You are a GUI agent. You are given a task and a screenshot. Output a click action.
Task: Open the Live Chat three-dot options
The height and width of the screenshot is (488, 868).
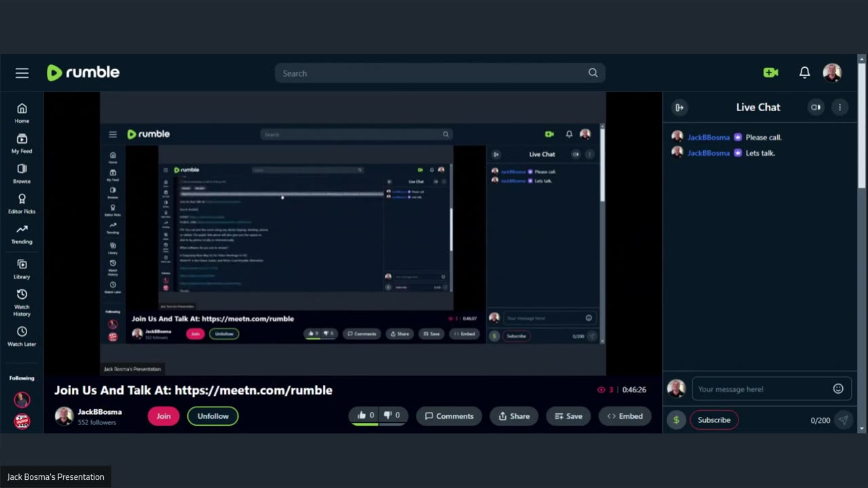pos(840,107)
